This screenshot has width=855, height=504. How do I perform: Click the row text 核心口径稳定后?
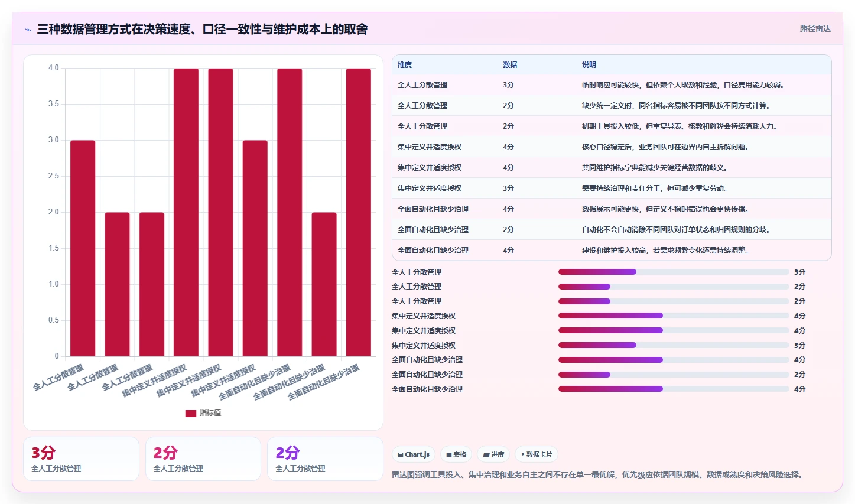[x=607, y=147]
